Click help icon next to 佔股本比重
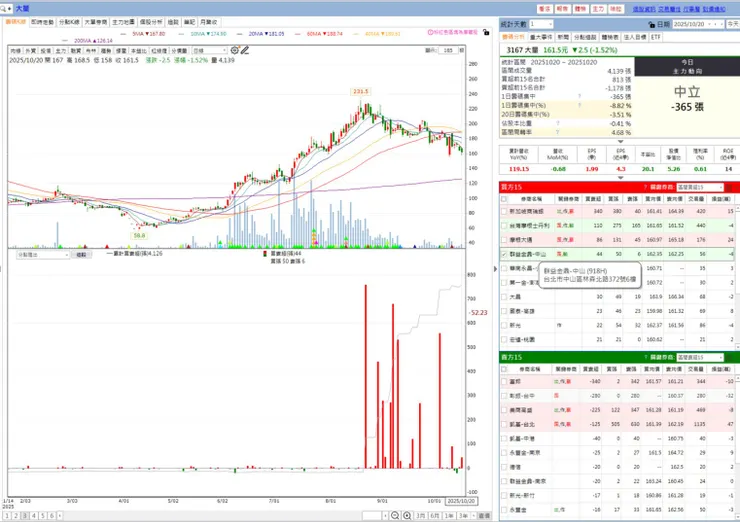 point(557,123)
